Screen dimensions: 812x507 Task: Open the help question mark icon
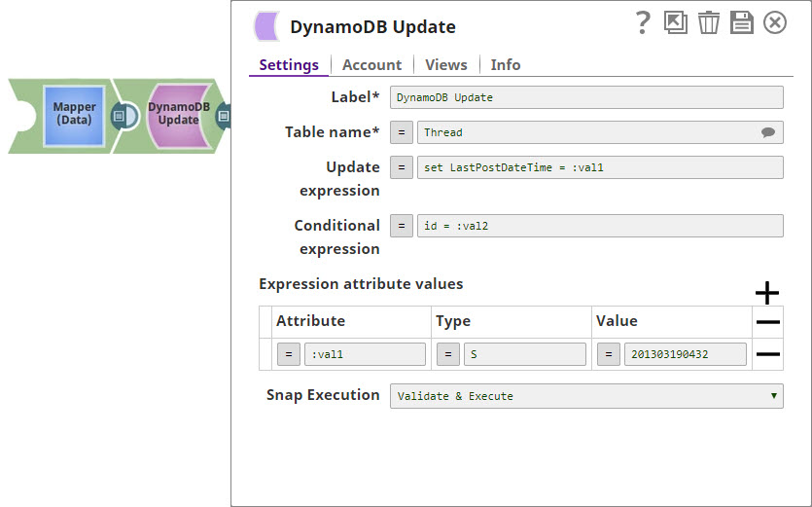coord(643,22)
